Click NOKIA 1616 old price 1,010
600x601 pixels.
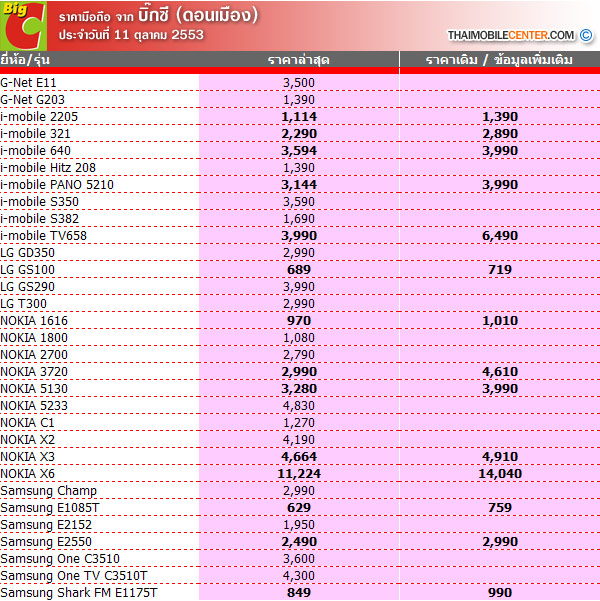(500, 320)
